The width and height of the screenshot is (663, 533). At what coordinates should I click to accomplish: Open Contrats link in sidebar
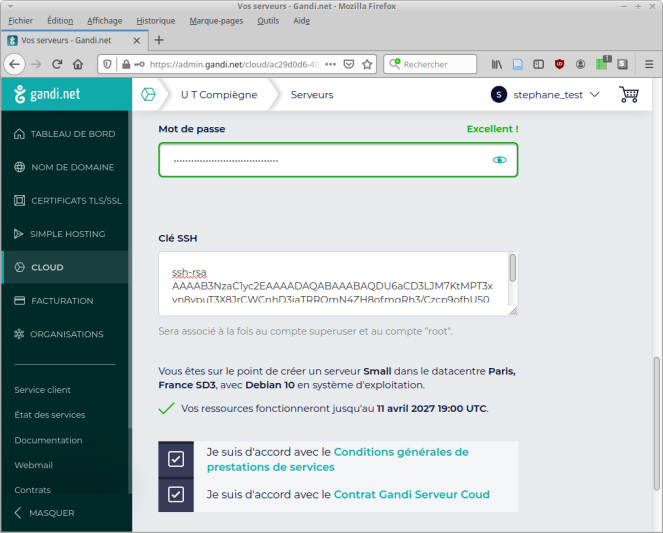tap(33, 490)
